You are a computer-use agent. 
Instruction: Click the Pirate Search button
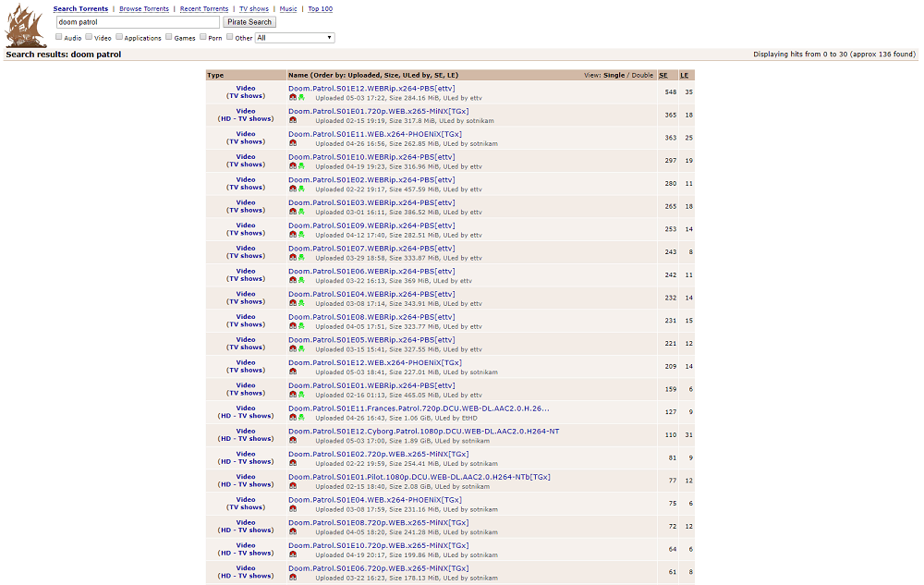(x=249, y=22)
